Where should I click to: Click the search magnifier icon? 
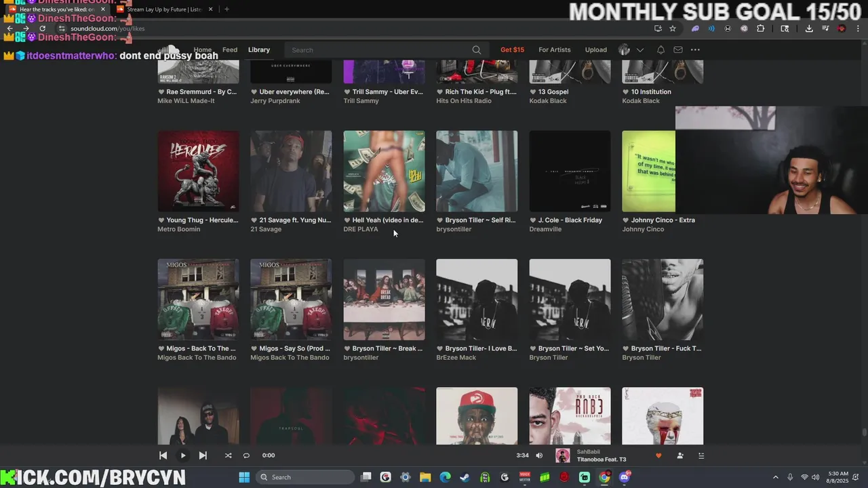(x=477, y=50)
